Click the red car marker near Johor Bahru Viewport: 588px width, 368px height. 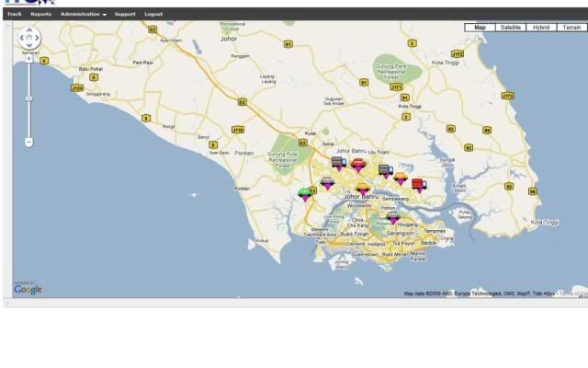coord(358,165)
